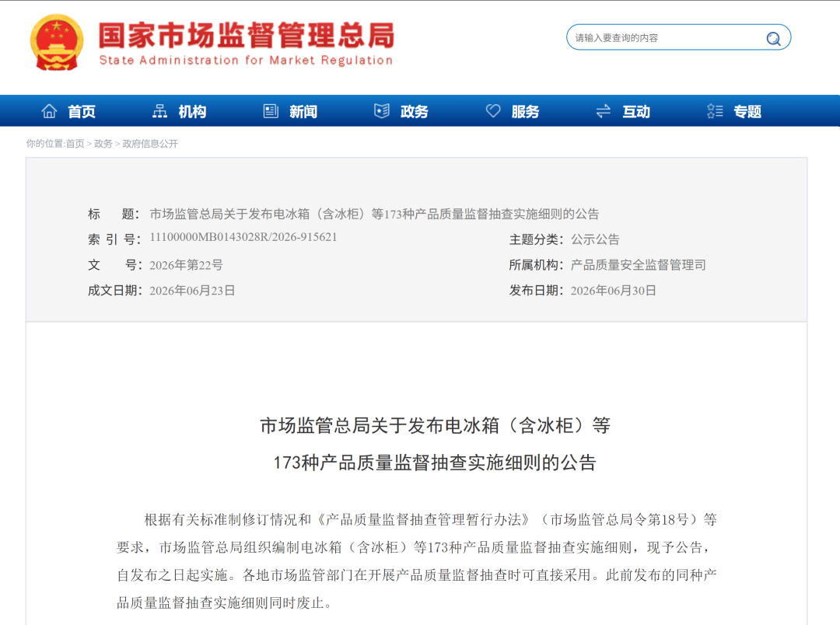Click the 成文日期 value 2026年06月23日

click(192, 291)
